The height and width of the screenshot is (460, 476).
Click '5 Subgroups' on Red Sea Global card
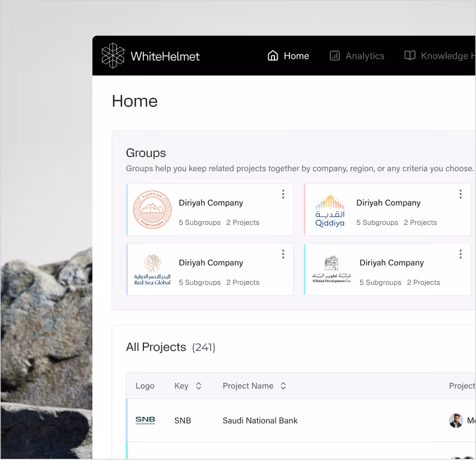199,283
